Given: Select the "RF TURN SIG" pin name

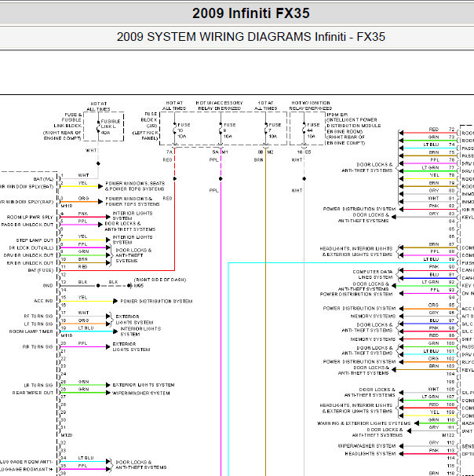Looking at the screenshot, I should click(38, 317).
